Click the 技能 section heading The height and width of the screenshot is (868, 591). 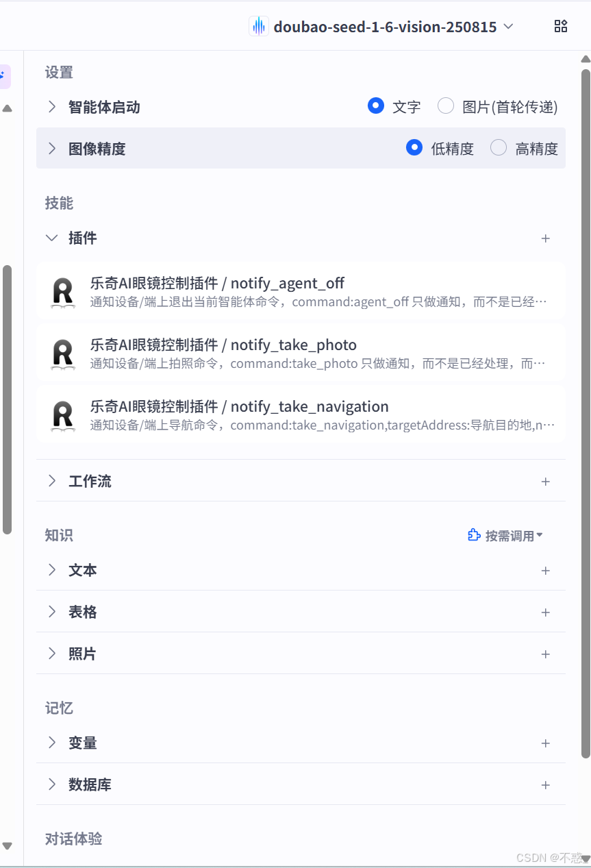59,203
